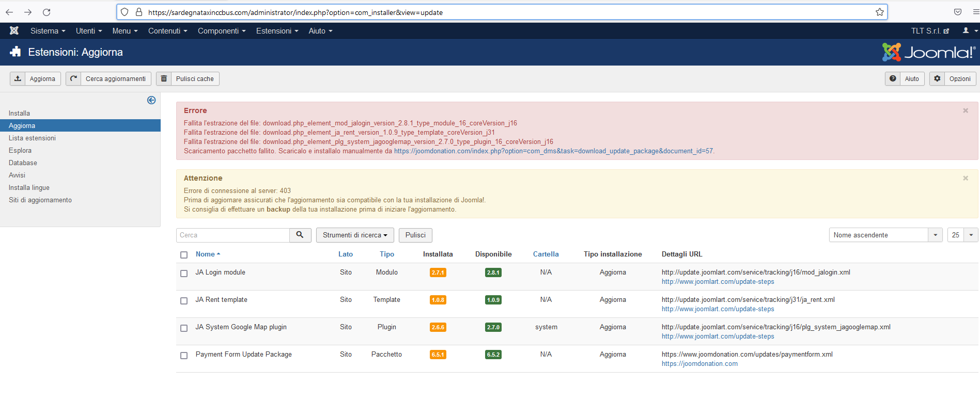
Task: Toggle the select-all checkbox in table header
Action: point(184,255)
